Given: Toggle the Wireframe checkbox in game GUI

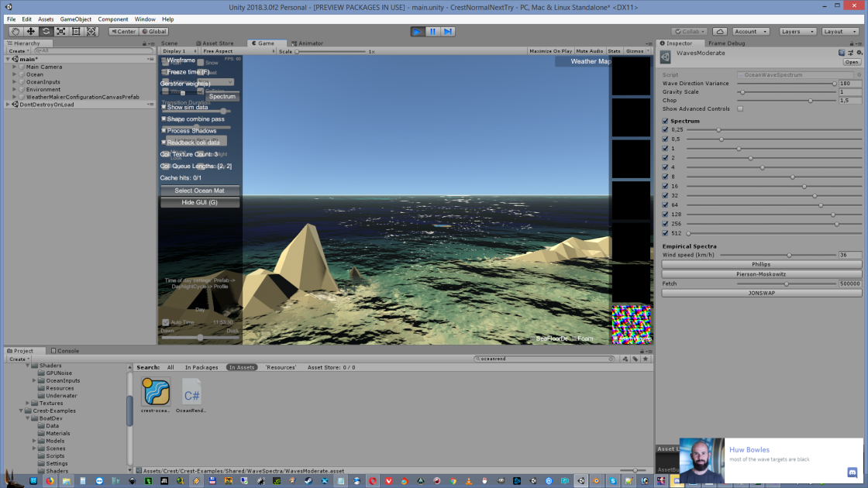Looking at the screenshot, I should (164, 60).
